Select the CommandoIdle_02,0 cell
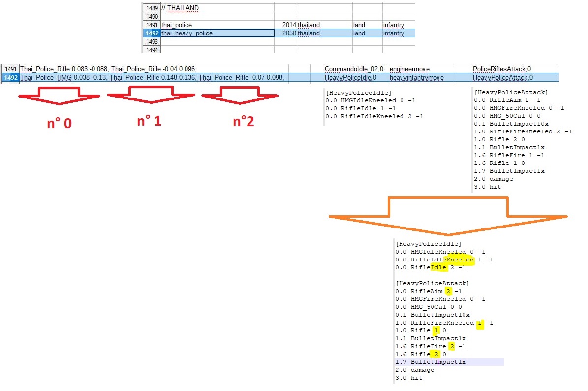 [x=355, y=69]
